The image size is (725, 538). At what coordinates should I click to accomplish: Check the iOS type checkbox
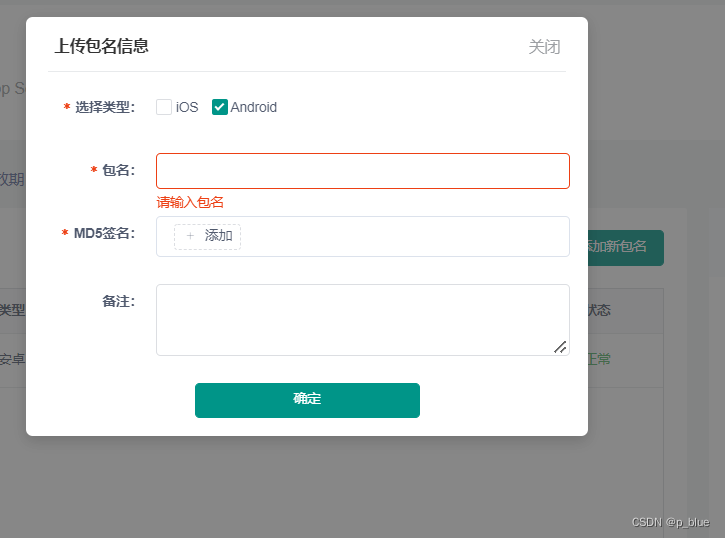164,107
